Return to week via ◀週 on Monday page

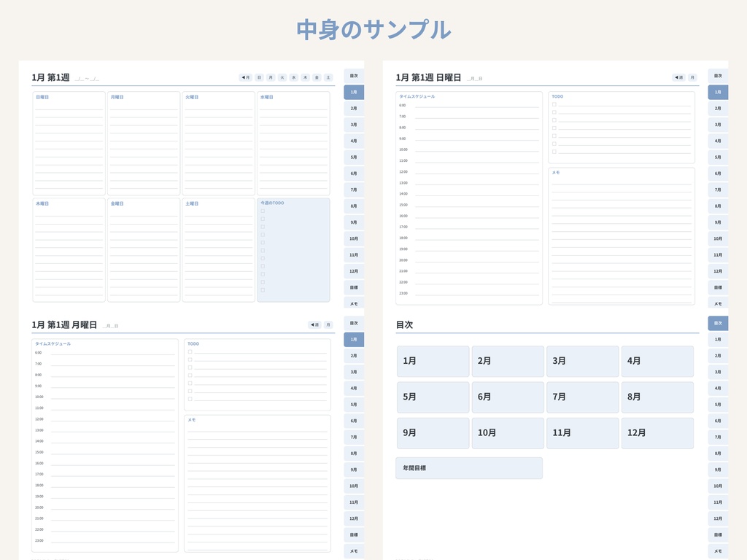click(x=314, y=324)
